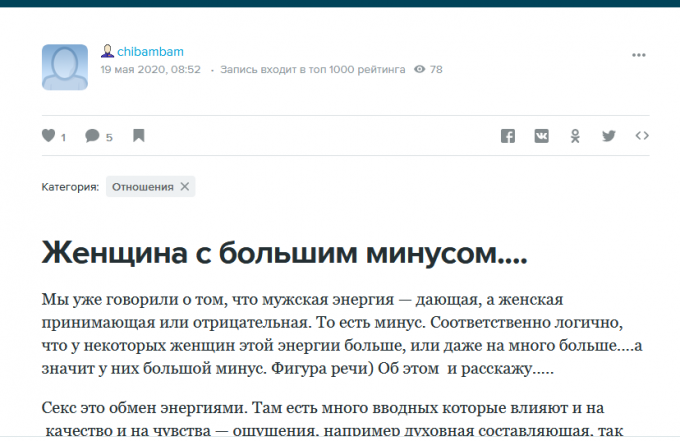Open the comments bubble icon
This screenshot has height=441, width=680.
[x=92, y=136]
